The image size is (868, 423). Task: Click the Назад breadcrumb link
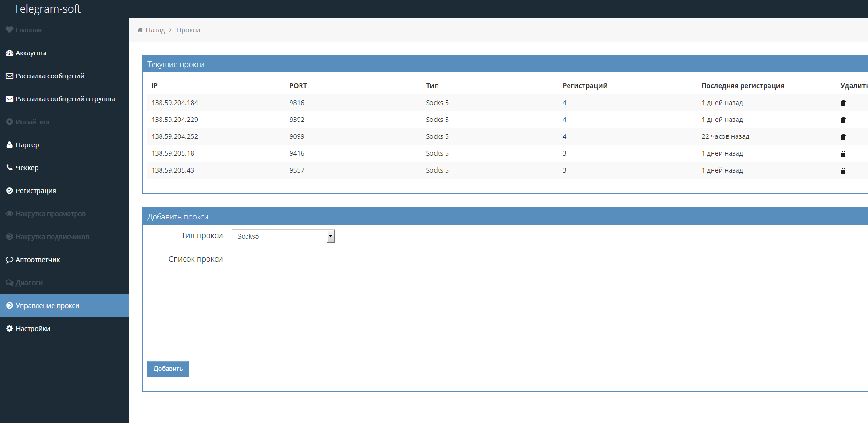pyautogui.click(x=155, y=30)
